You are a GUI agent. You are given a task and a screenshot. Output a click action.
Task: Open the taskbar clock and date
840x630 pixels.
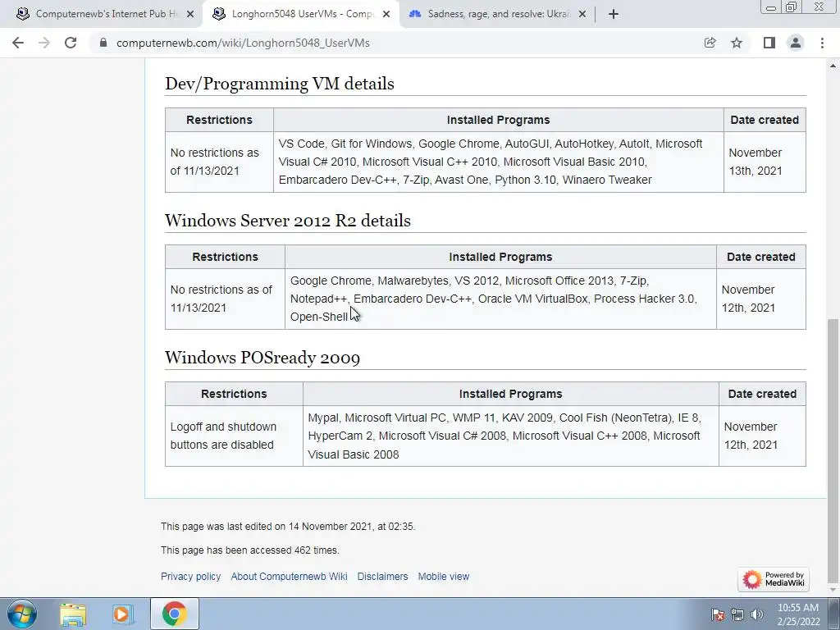click(x=798, y=614)
